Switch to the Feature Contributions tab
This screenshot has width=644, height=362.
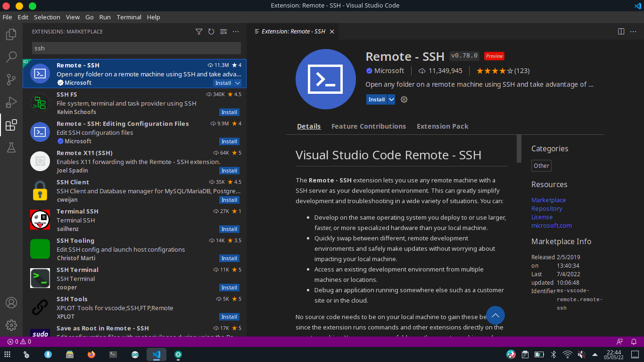point(369,126)
